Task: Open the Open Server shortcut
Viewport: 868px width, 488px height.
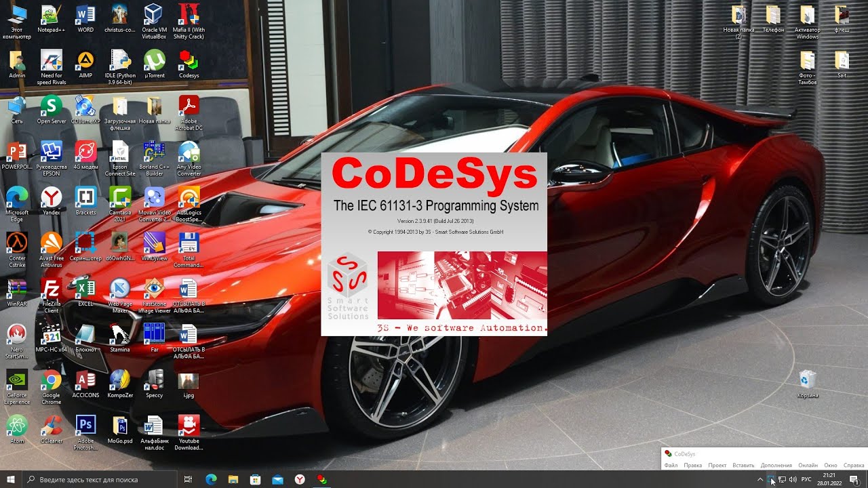Action: click(x=51, y=110)
